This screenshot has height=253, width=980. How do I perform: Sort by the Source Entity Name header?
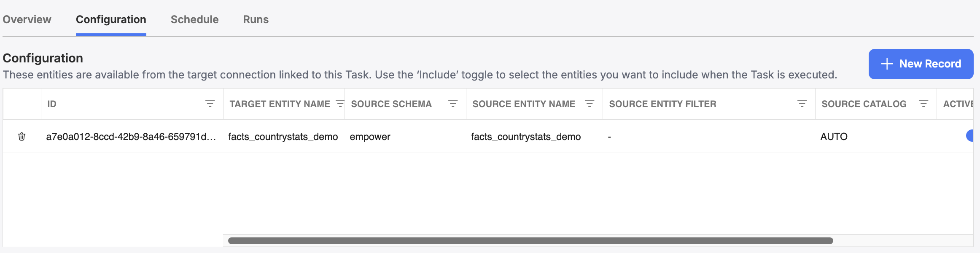point(524,104)
